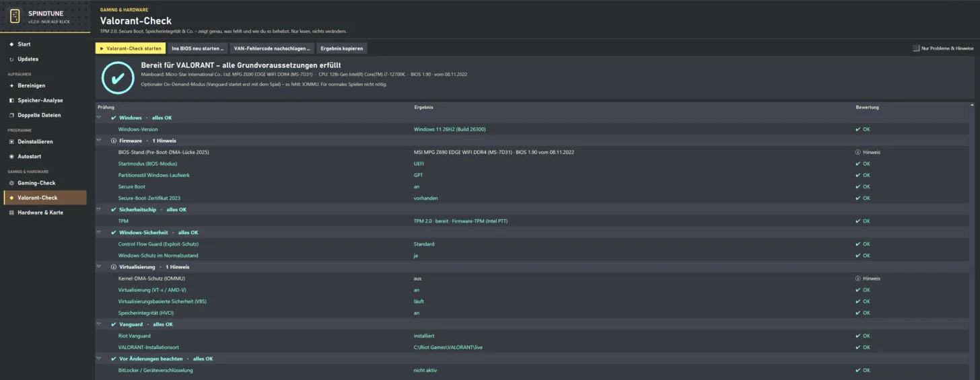980x380 pixels.
Task: Open Gaming-Check in the sidebar
Action: [45, 183]
